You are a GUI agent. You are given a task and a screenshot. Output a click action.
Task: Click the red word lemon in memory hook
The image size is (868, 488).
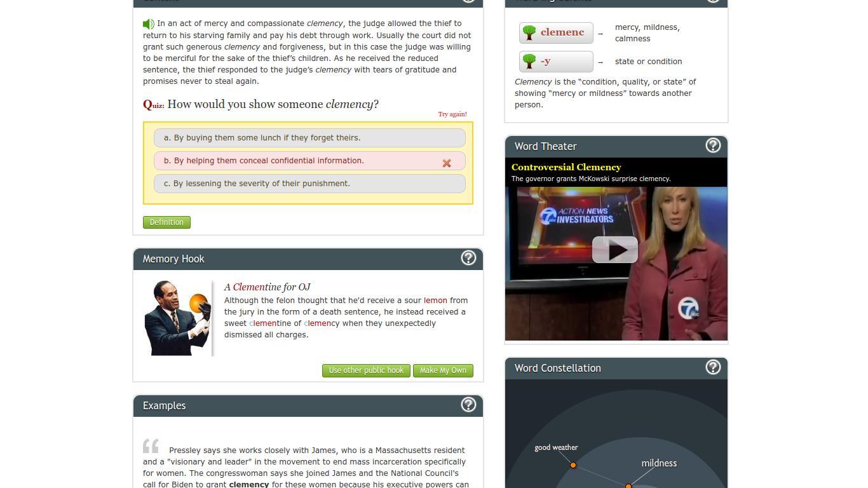435,301
